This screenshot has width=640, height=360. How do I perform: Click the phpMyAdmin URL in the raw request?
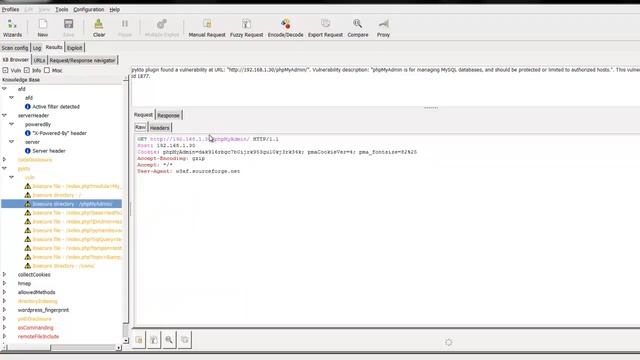pos(200,139)
